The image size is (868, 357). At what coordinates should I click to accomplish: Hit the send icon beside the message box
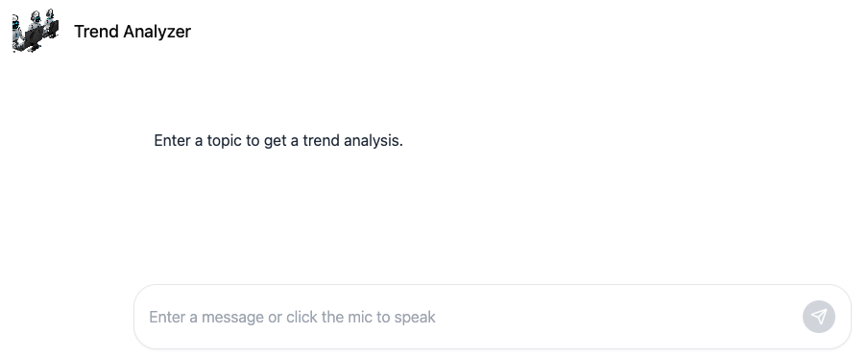pos(819,317)
